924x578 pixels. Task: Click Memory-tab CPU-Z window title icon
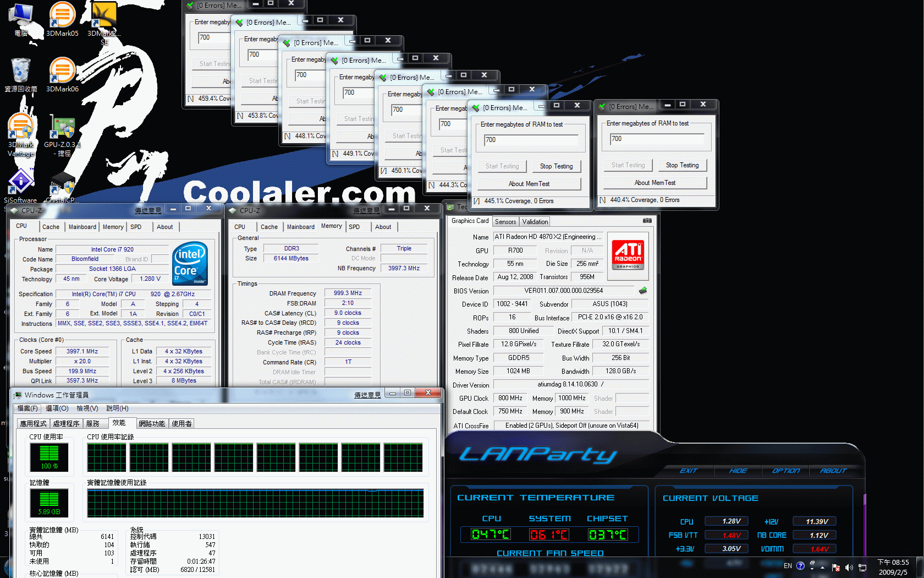[x=233, y=210]
